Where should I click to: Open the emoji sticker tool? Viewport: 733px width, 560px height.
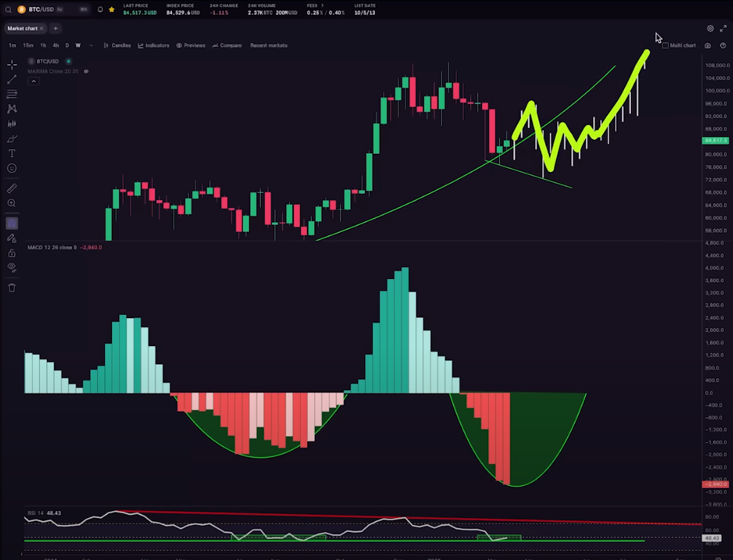click(x=12, y=168)
